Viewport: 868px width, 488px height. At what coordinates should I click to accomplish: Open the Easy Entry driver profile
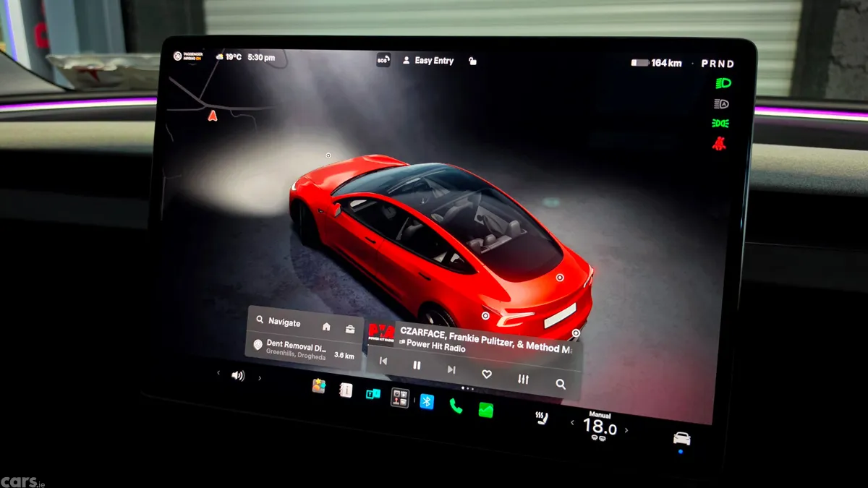pos(428,61)
